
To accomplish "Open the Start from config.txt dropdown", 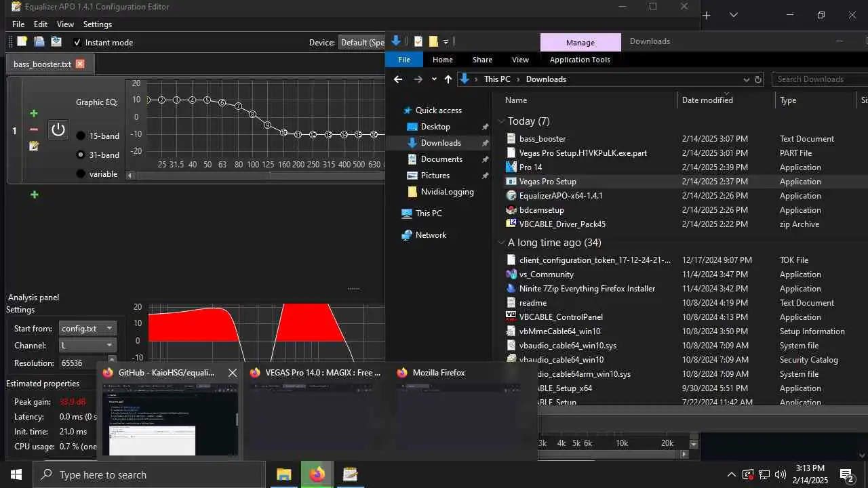I will pyautogui.click(x=87, y=329).
